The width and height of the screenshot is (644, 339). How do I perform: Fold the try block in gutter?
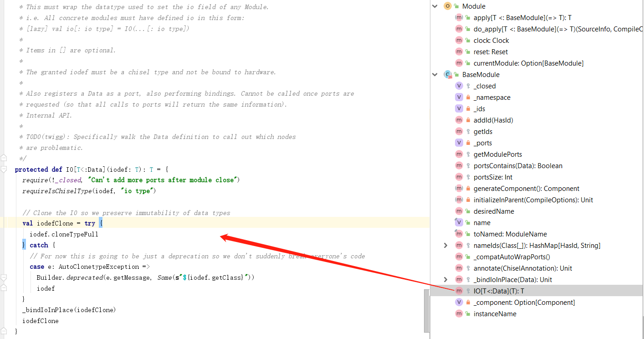click(x=4, y=223)
